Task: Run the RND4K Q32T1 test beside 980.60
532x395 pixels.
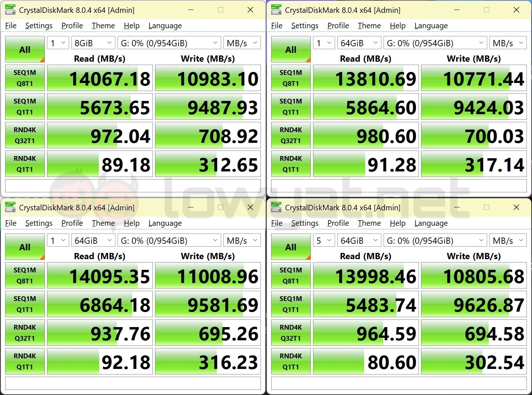Action: (291, 135)
